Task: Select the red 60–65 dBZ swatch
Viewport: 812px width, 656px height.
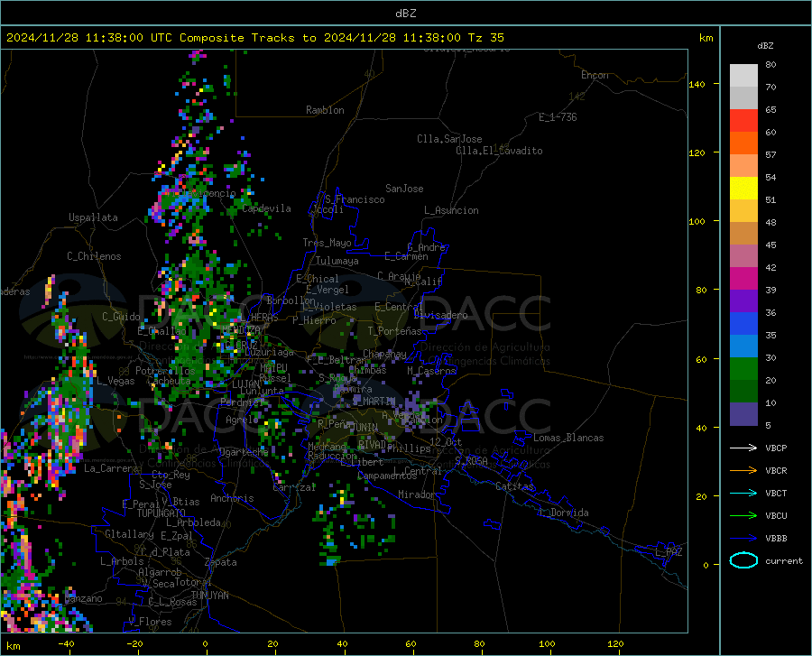Action: (743, 121)
